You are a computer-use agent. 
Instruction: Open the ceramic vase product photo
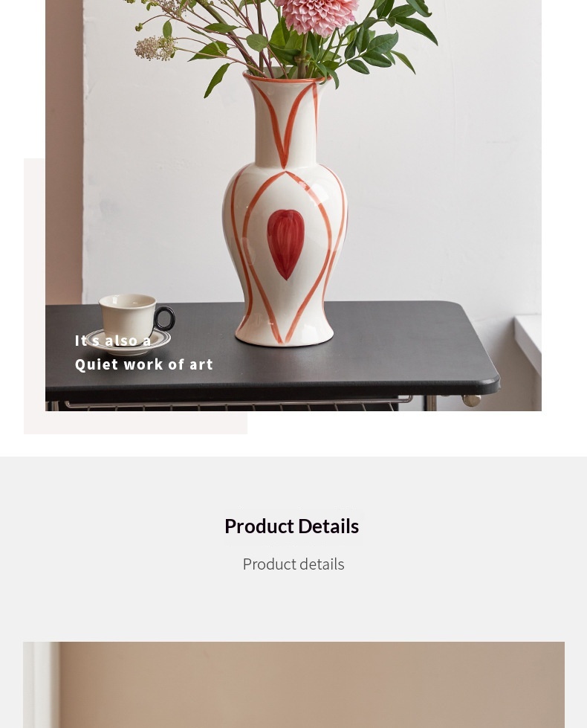(x=293, y=205)
